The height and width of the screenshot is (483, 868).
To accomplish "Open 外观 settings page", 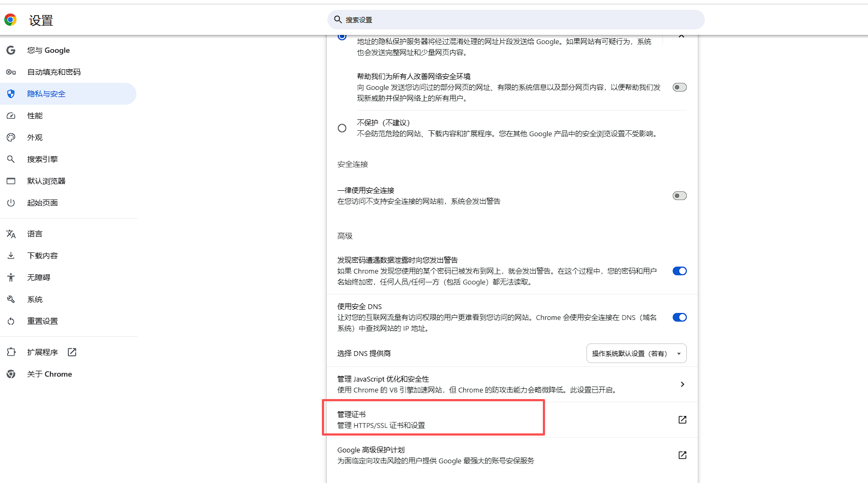I will [68, 137].
